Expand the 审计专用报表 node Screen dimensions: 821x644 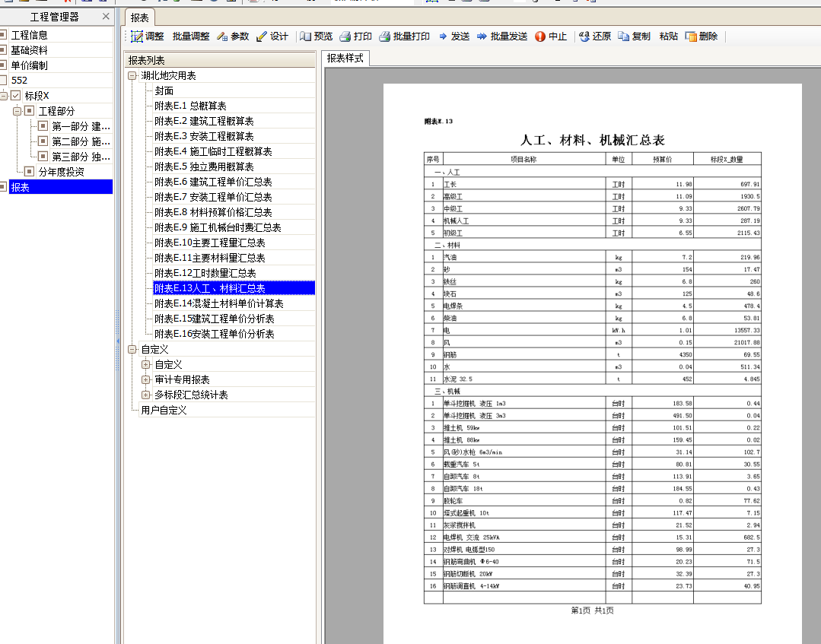pyautogui.click(x=146, y=379)
